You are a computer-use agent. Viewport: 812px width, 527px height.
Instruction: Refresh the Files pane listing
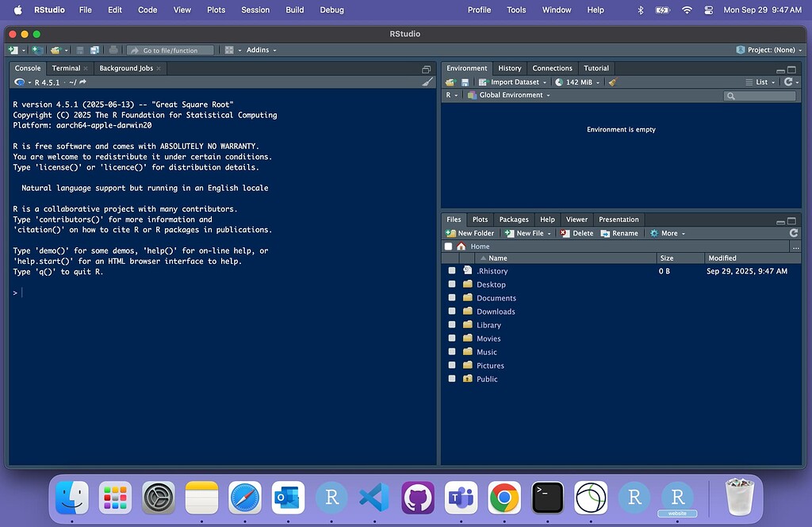[794, 232]
